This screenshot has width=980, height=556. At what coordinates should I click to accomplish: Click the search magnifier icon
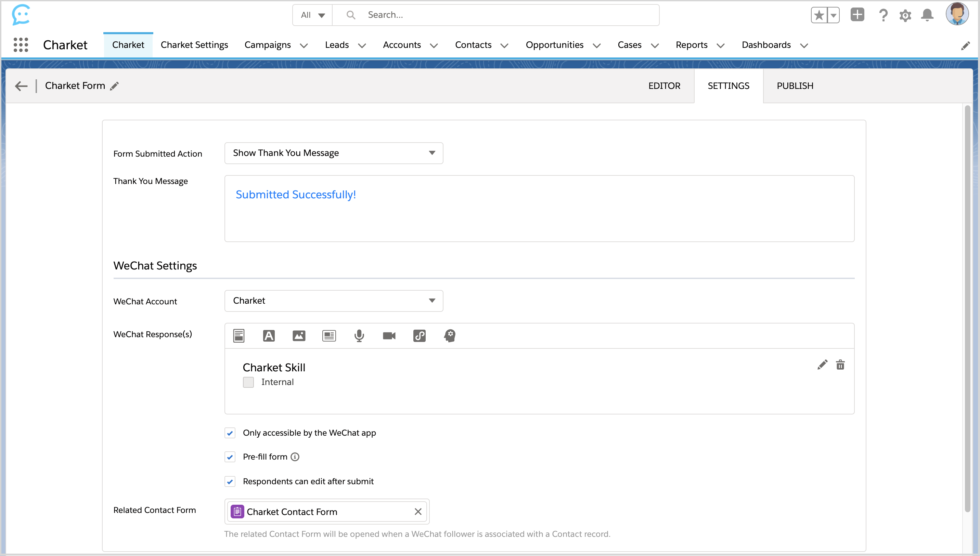pos(350,15)
